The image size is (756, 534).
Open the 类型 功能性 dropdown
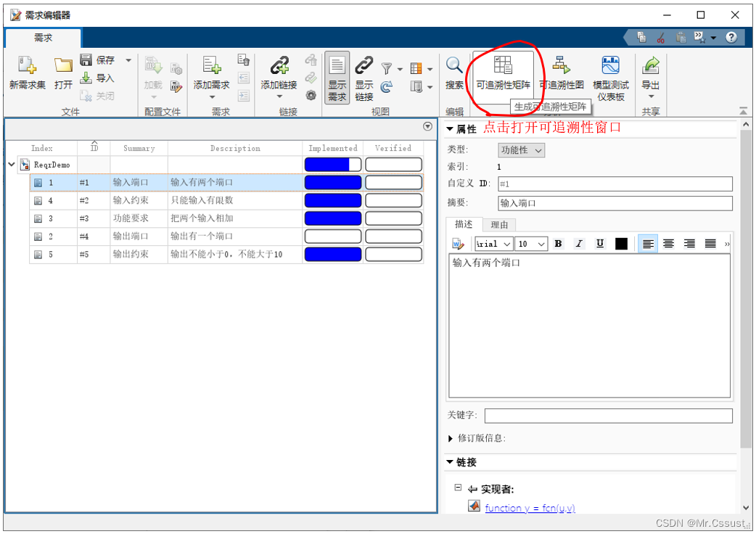point(521,150)
